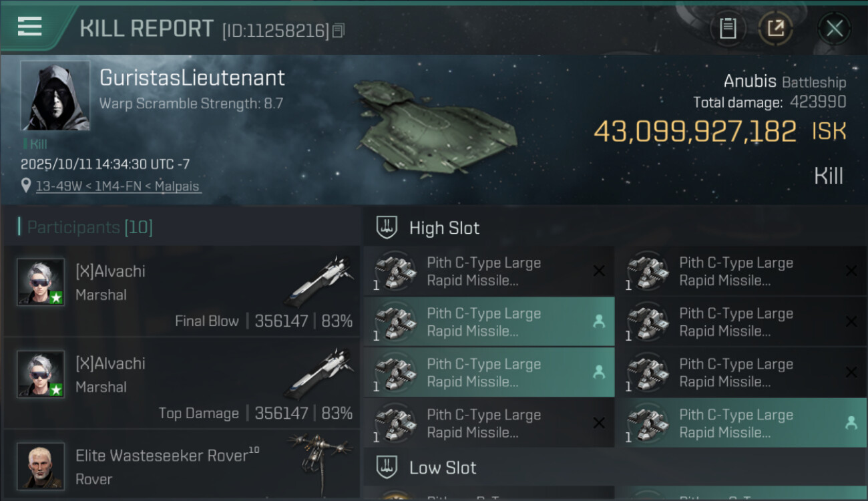Image resolution: width=868 pixels, height=501 pixels.
Task: Click the Anubis battleship image
Action: [x=434, y=127]
